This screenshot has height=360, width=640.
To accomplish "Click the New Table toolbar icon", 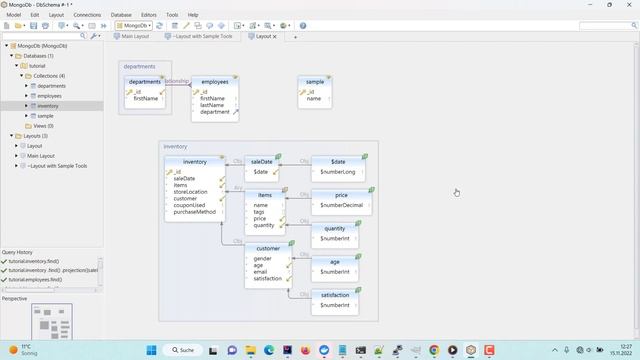I will (x=175, y=26).
